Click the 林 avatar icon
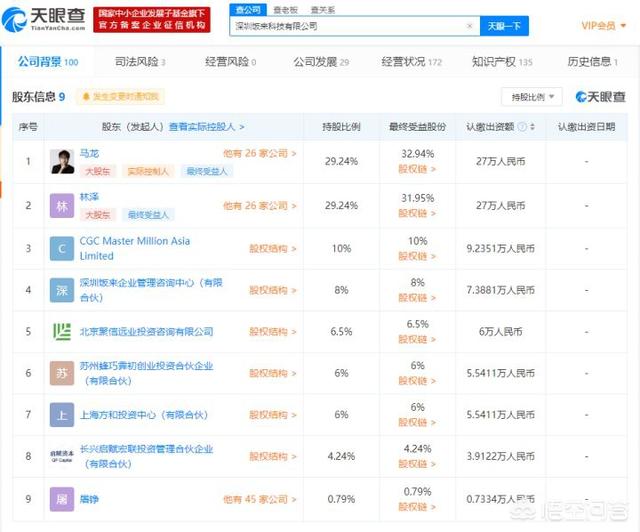640x532 pixels. click(x=62, y=206)
